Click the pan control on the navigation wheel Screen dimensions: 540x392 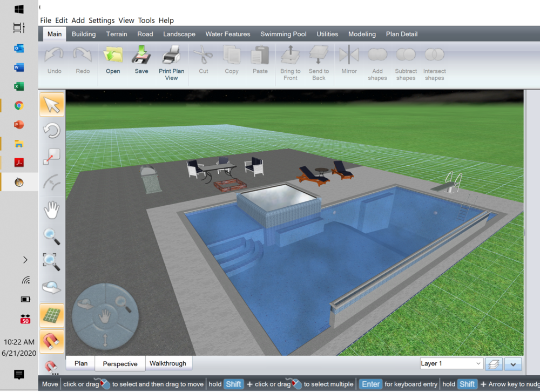(x=105, y=316)
